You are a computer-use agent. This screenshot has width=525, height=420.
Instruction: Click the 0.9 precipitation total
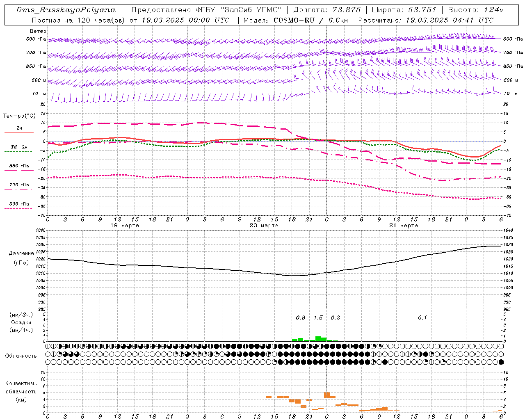coord(301,318)
